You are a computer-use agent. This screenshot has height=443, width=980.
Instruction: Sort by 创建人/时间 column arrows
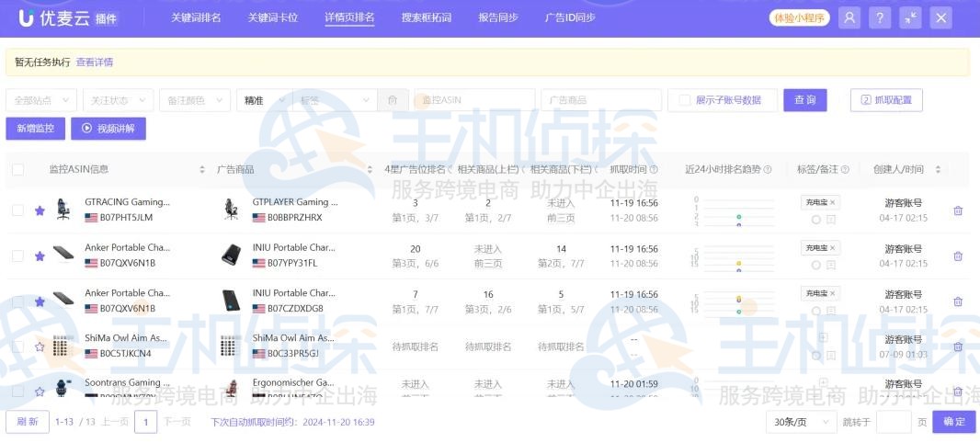pyautogui.click(x=938, y=169)
